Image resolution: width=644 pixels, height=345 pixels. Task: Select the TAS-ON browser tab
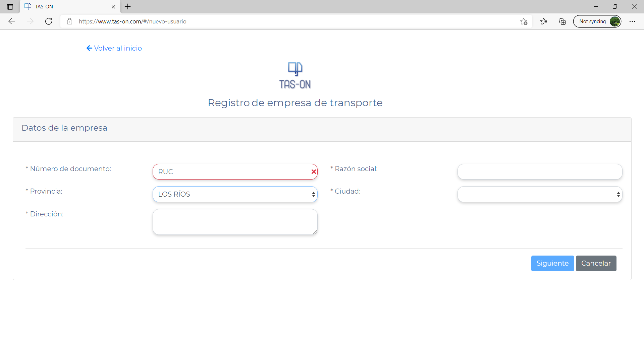pyautogui.click(x=67, y=7)
